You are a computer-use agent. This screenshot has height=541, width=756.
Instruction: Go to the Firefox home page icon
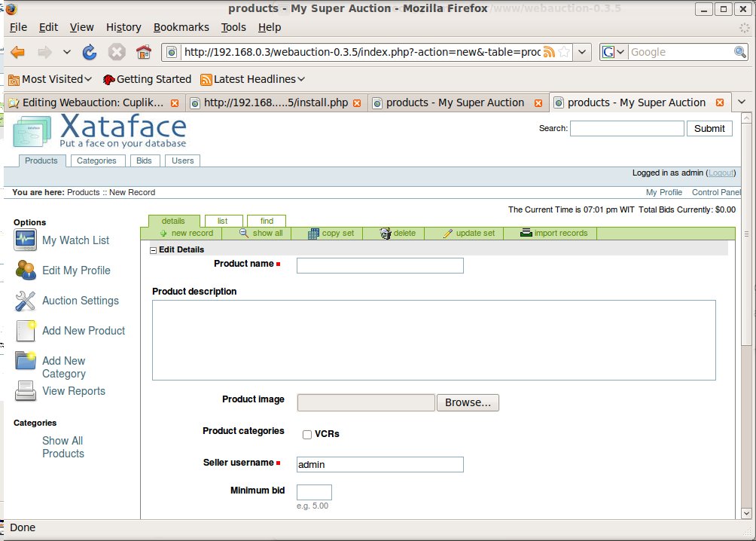143,52
